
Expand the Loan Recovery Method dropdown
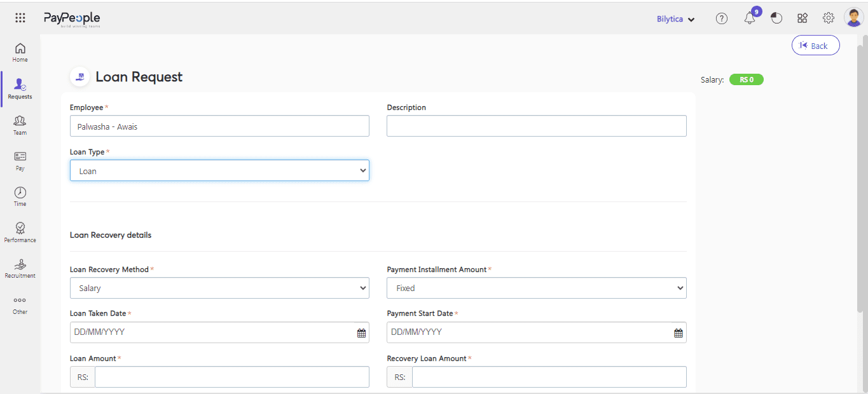tap(219, 288)
